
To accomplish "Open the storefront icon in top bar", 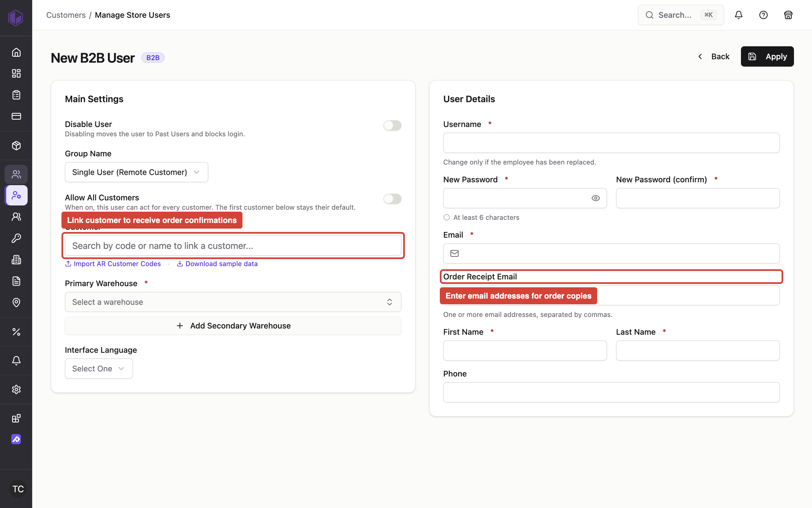I will [788, 15].
